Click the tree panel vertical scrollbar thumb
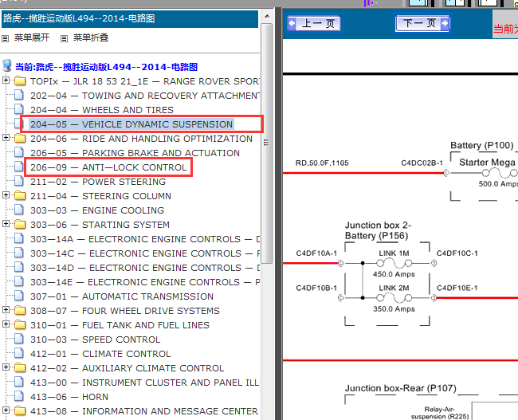 pos(267,143)
